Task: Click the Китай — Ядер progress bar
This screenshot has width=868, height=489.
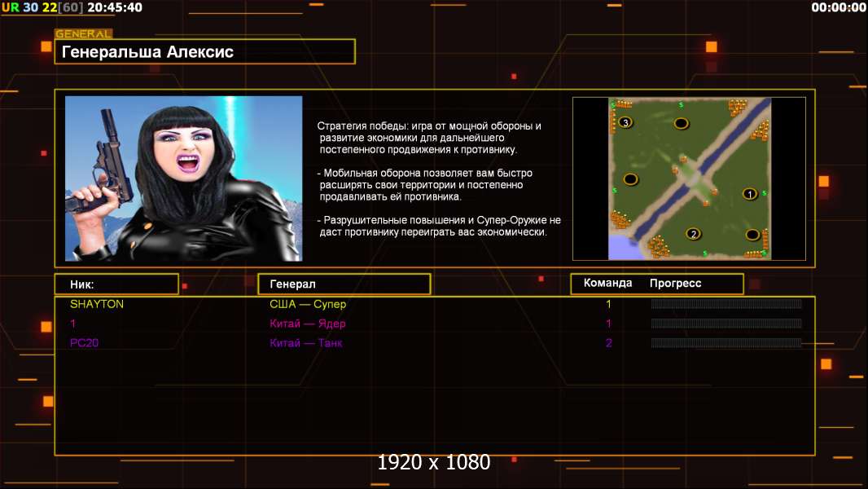Action: (x=726, y=323)
